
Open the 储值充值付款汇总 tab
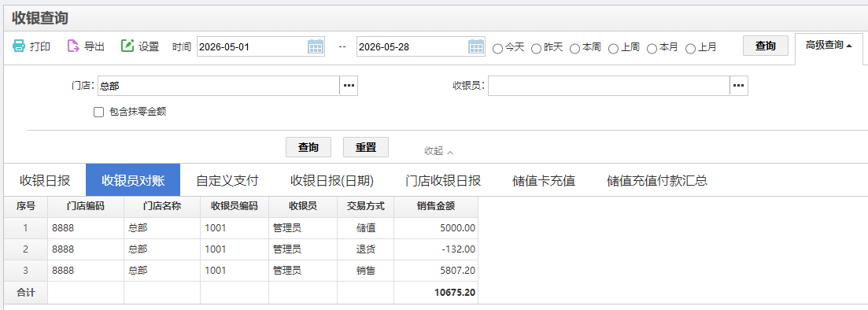tap(657, 180)
